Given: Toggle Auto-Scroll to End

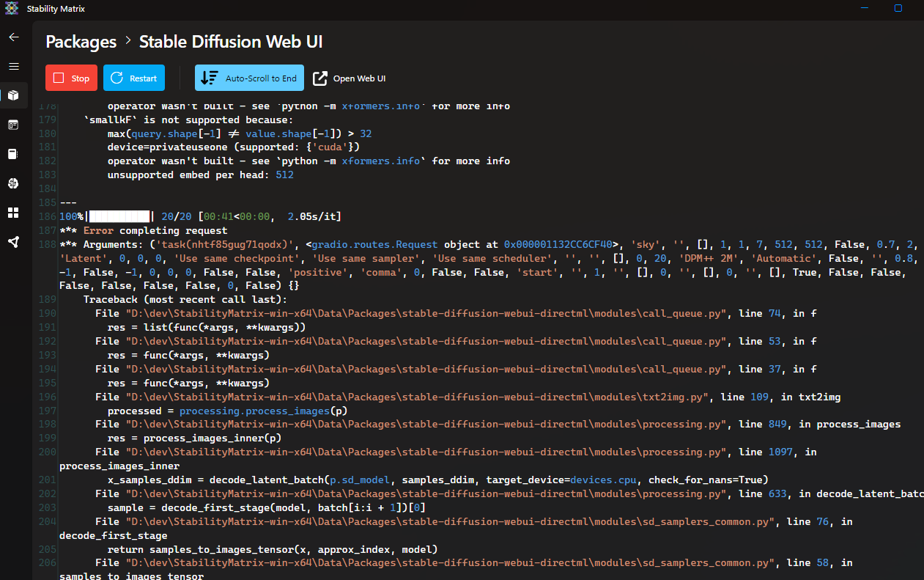Looking at the screenshot, I should [x=249, y=78].
